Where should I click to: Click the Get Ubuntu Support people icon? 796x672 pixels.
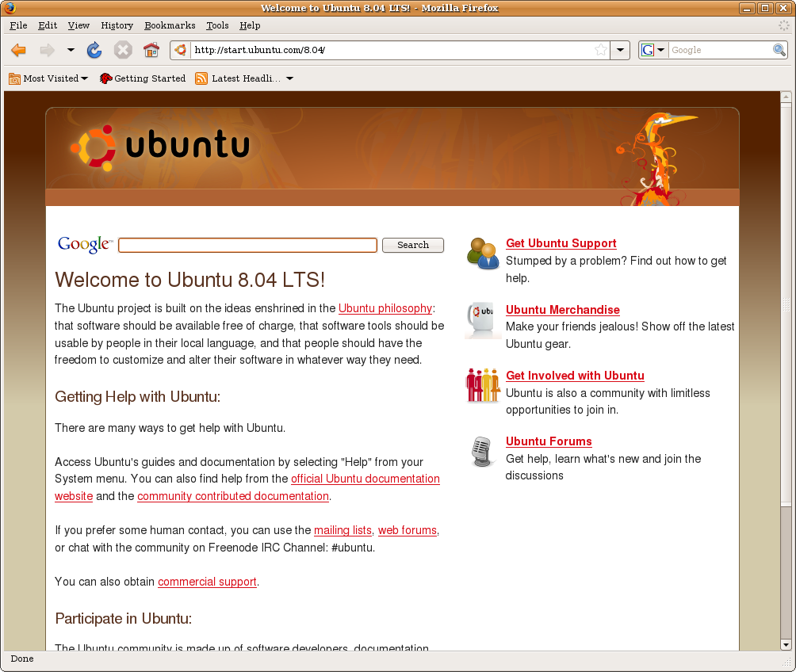click(x=483, y=254)
